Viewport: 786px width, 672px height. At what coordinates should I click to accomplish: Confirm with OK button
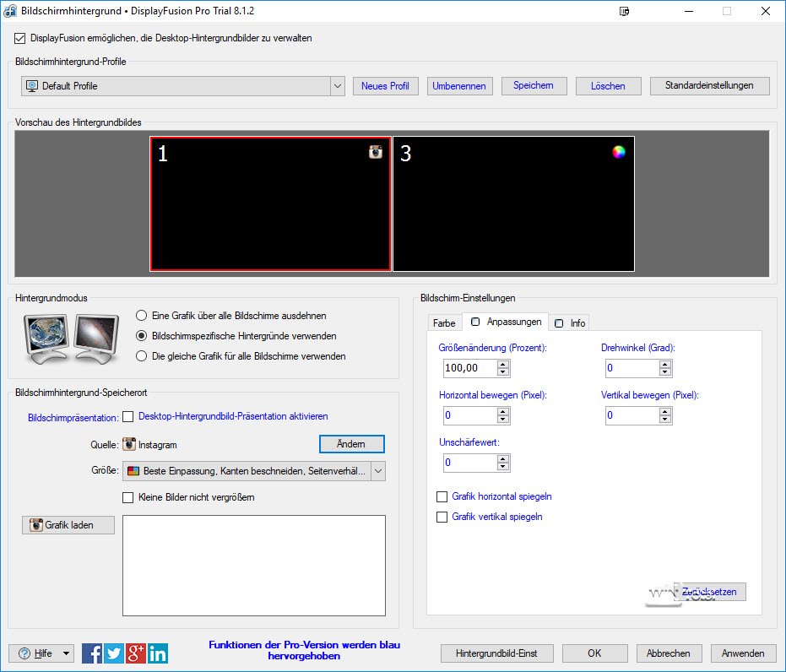[x=594, y=653]
